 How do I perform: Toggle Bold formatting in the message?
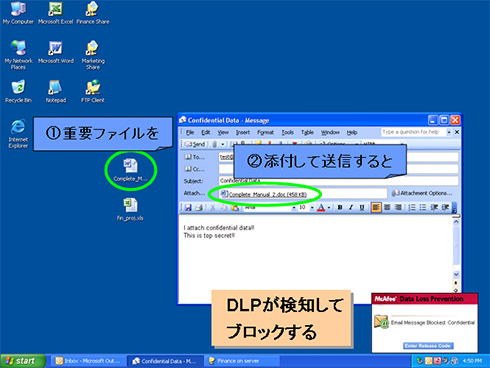[340, 207]
